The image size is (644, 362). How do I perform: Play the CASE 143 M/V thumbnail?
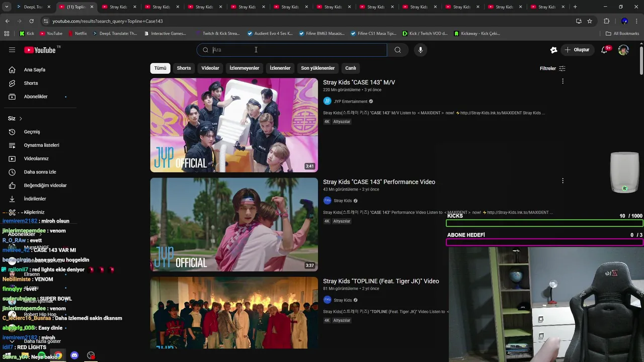(x=234, y=125)
